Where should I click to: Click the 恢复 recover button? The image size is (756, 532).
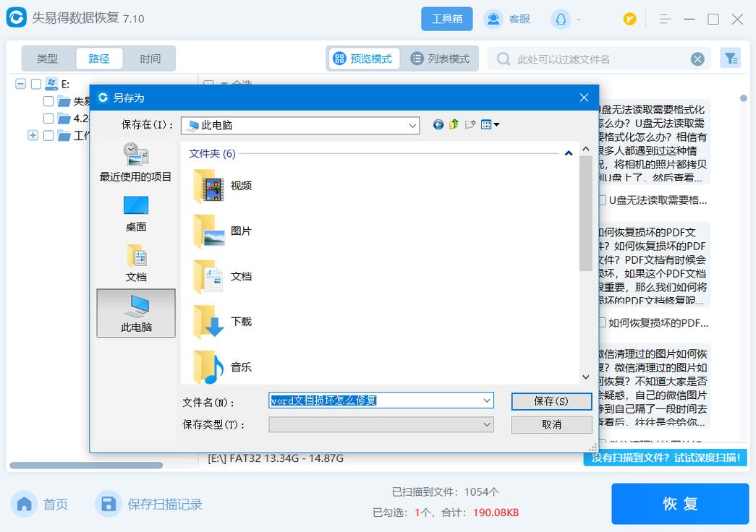(680, 504)
